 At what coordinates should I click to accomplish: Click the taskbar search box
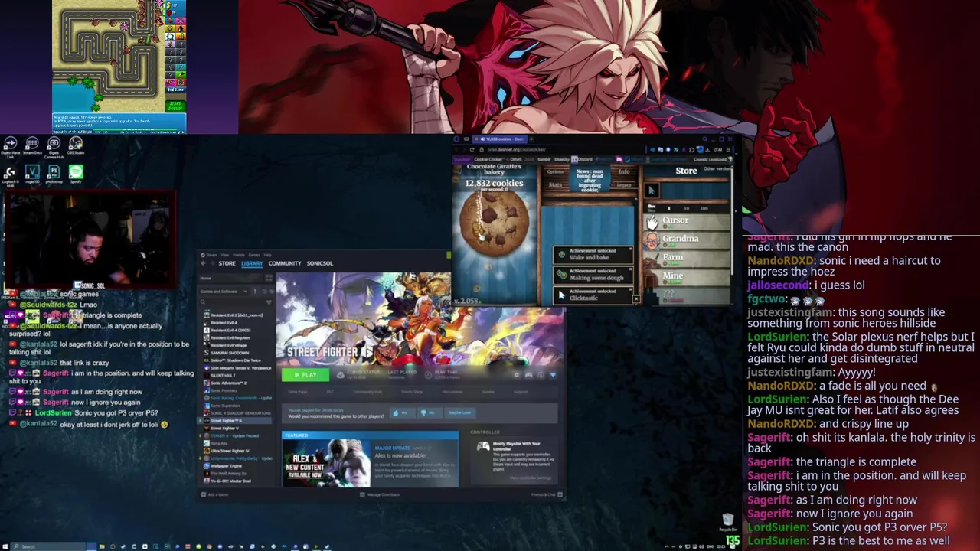(47, 546)
